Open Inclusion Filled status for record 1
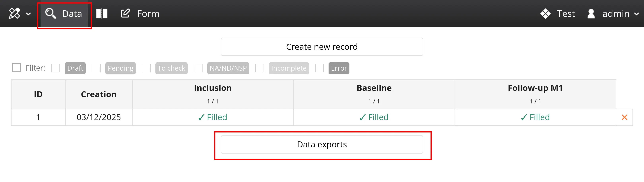The height and width of the screenshot is (182, 644). click(212, 117)
